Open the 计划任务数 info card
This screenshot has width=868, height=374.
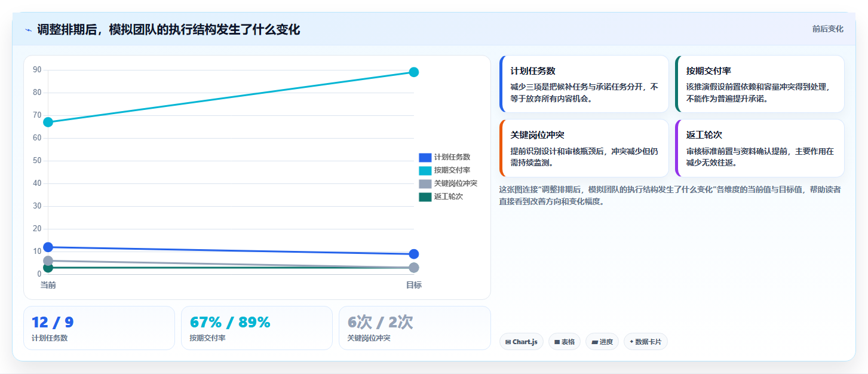click(584, 84)
